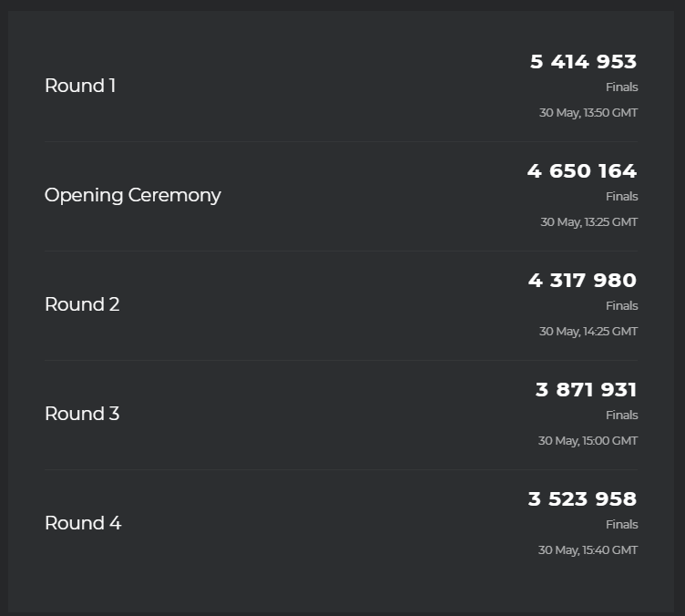Click the Finals label under Round 1
The image size is (685, 616).
point(621,87)
